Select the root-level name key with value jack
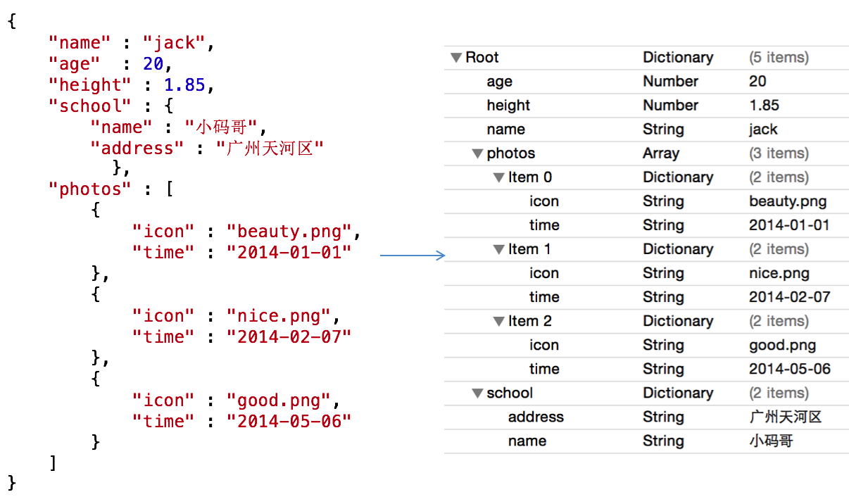 (x=505, y=130)
